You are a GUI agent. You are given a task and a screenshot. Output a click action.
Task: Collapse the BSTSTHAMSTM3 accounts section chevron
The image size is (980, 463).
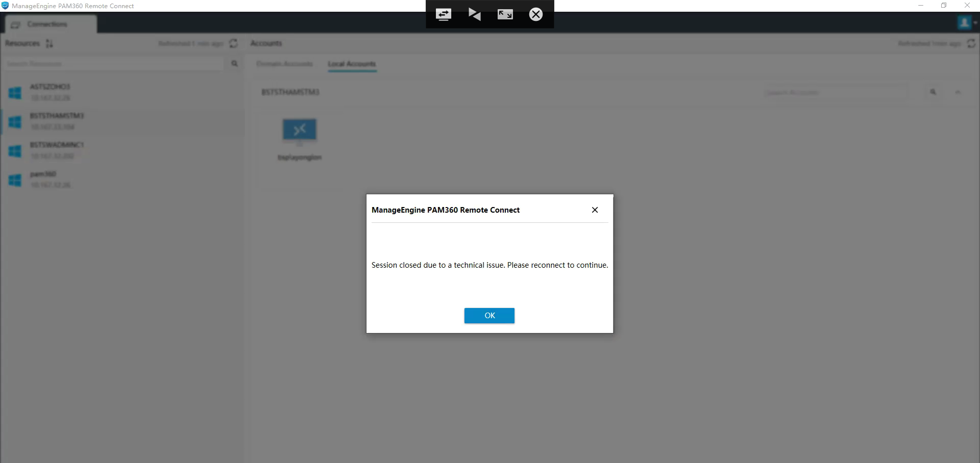958,92
